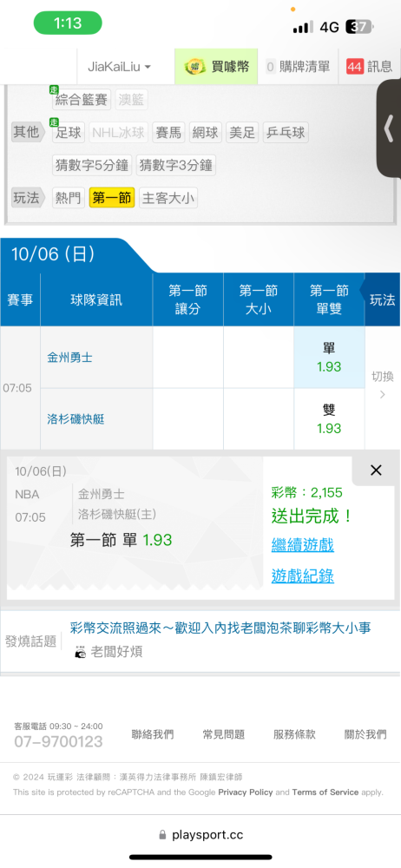Click the 10/06 (日) date tab
The height and width of the screenshot is (868, 401).
point(53,254)
